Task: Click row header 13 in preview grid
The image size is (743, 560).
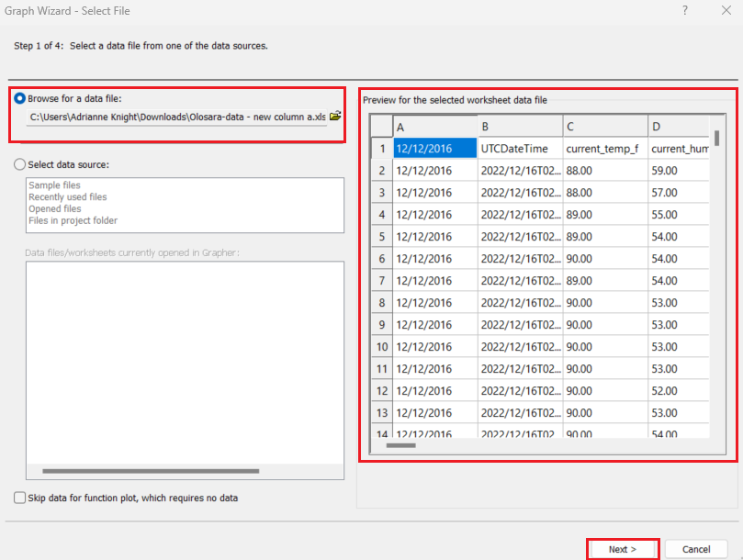Action: [x=381, y=413]
